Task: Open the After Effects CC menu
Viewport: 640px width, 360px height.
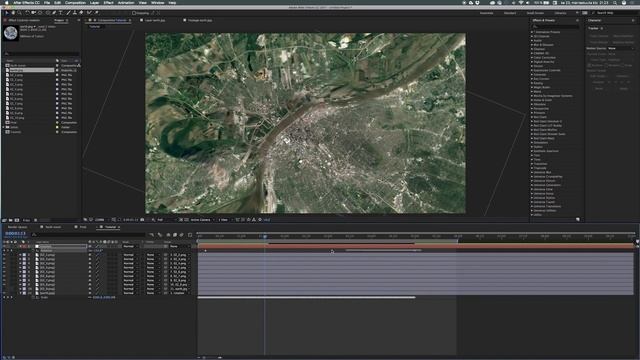Action: [26, 2]
